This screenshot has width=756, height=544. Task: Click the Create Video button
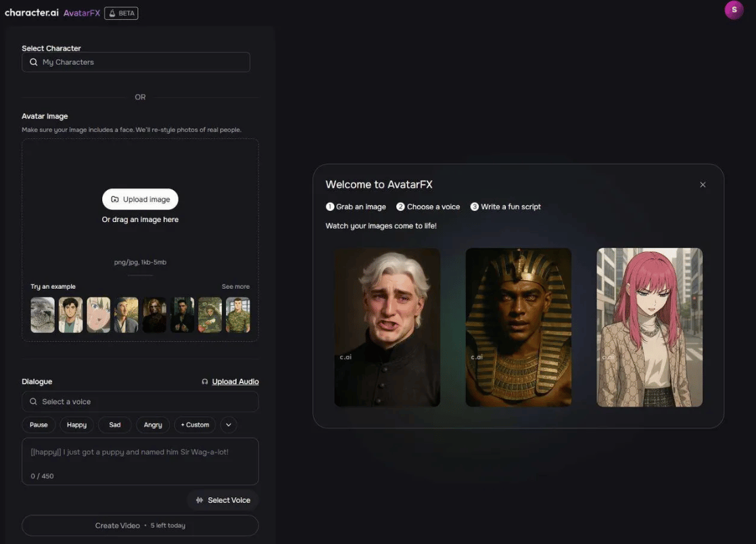click(x=140, y=526)
